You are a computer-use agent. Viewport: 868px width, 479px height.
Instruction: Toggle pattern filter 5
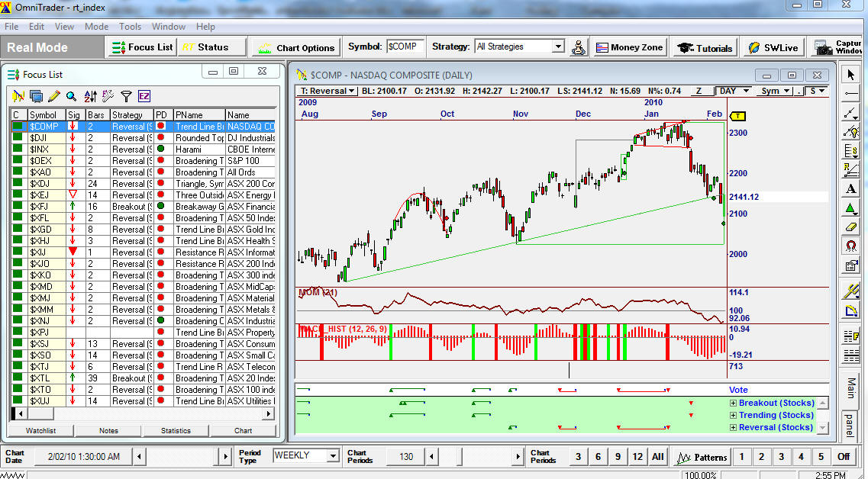coord(821,457)
